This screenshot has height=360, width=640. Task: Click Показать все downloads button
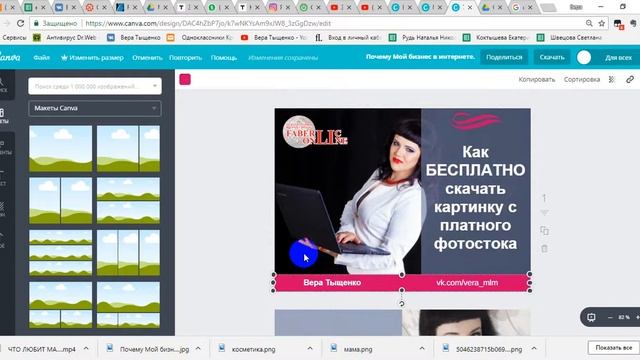pos(613,348)
